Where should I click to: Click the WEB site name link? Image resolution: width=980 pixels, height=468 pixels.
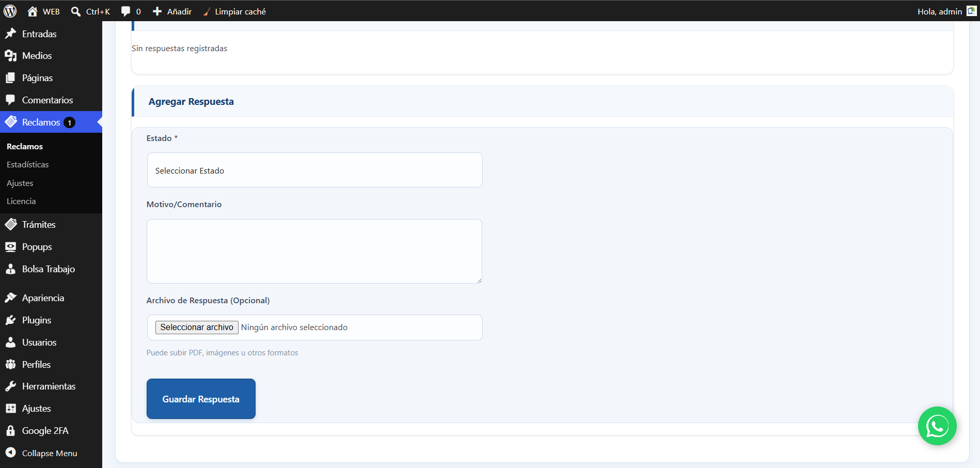[x=51, y=11]
